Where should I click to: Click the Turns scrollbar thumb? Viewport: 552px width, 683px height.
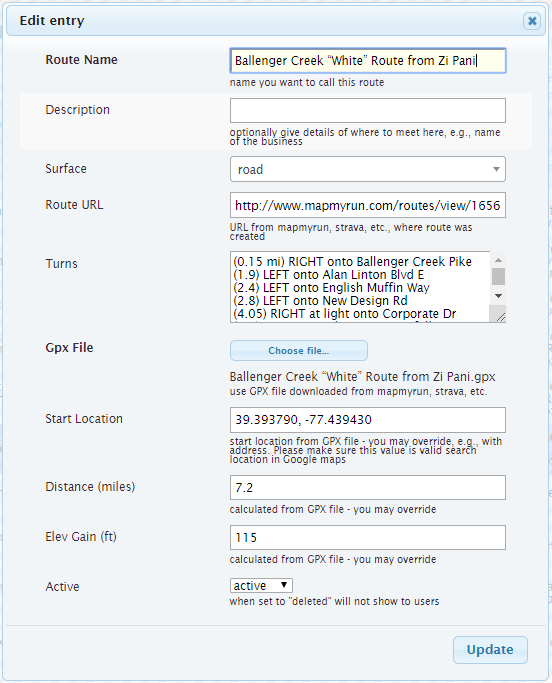(x=498, y=277)
